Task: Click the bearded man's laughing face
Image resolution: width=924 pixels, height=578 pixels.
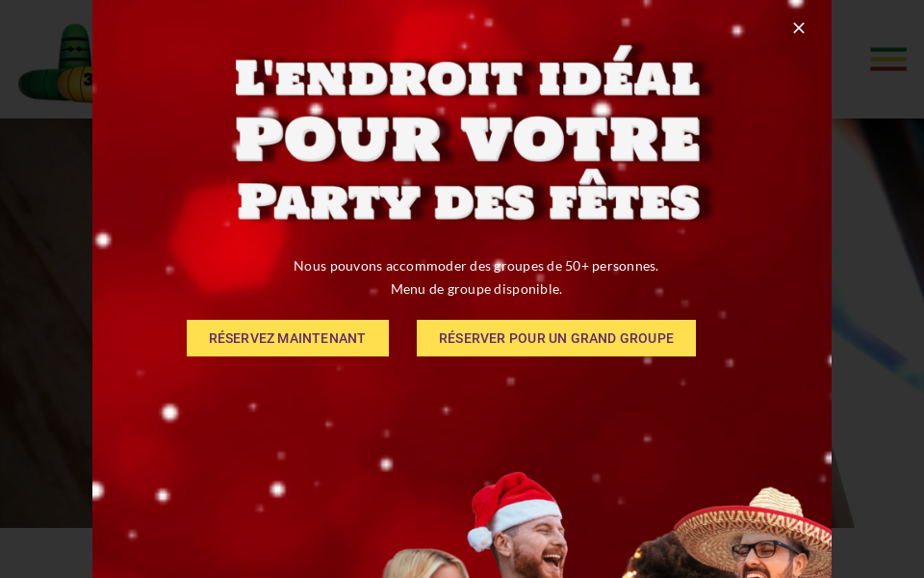Action: point(536,551)
